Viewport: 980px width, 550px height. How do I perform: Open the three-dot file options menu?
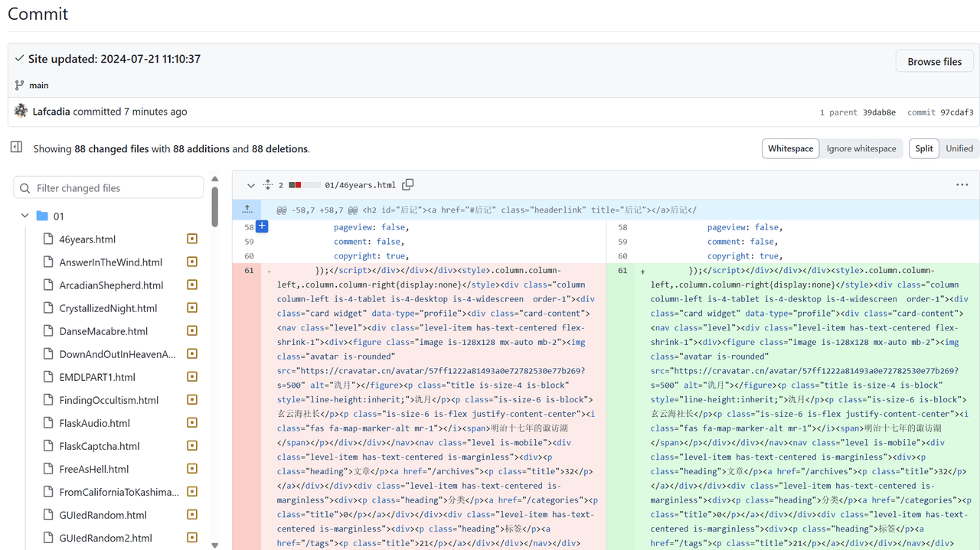tap(962, 184)
